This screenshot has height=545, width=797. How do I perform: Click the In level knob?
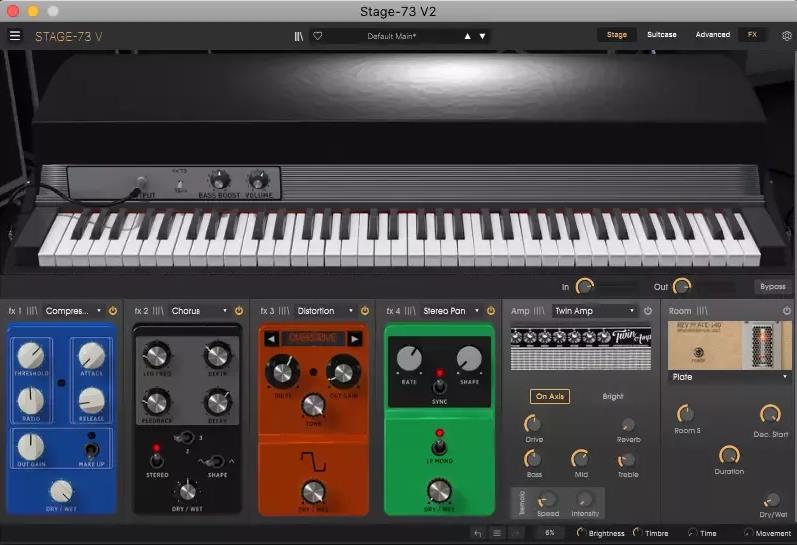(585, 287)
